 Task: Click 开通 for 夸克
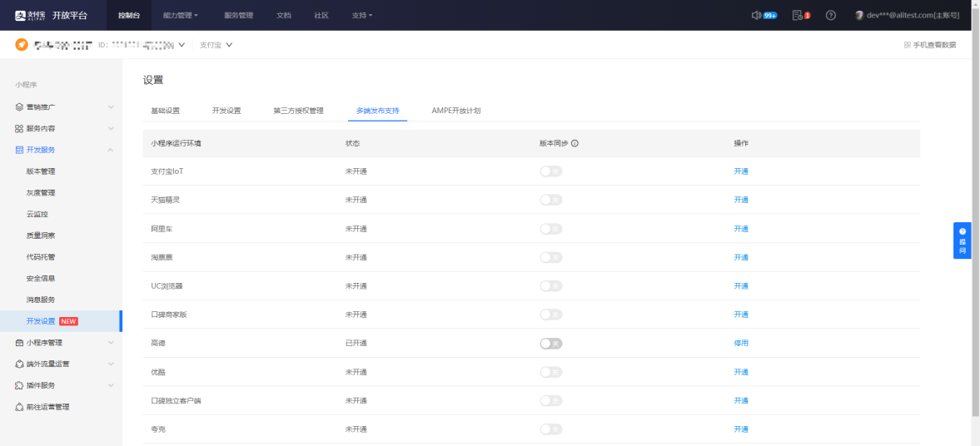[741, 429]
